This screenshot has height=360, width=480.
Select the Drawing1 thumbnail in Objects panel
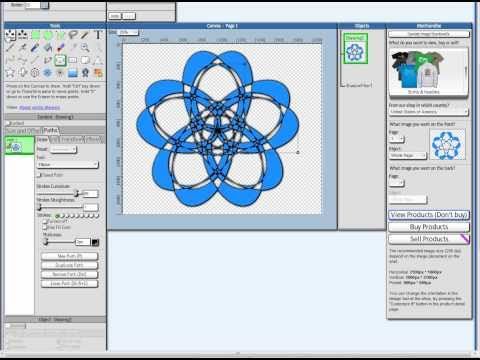356,49
